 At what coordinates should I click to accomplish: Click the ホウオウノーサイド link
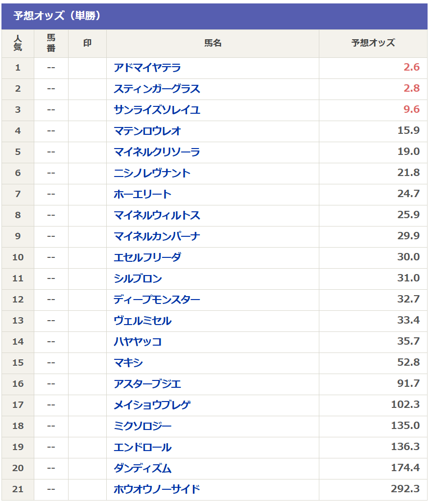click(x=157, y=489)
